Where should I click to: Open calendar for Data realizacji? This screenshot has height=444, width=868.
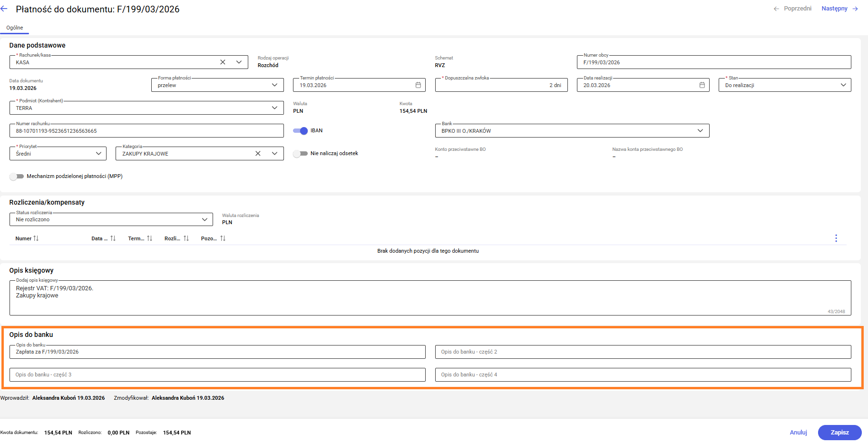click(702, 85)
